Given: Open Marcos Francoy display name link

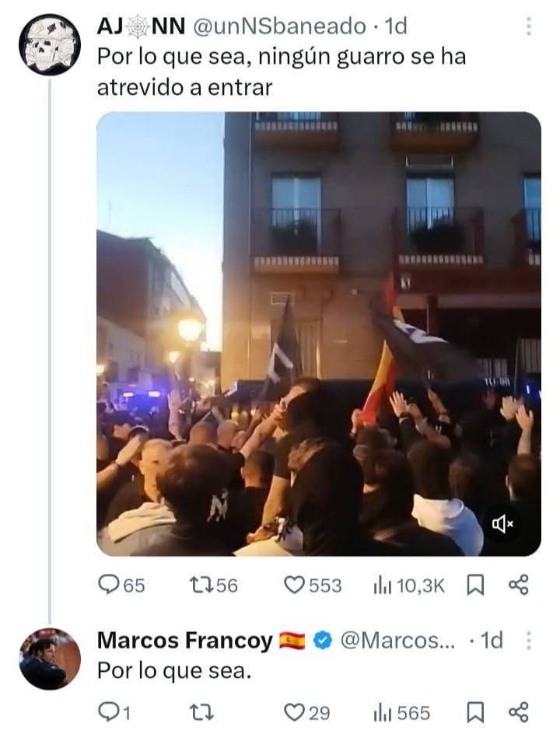Looking at the screenshot, I should tap(185, 640).
